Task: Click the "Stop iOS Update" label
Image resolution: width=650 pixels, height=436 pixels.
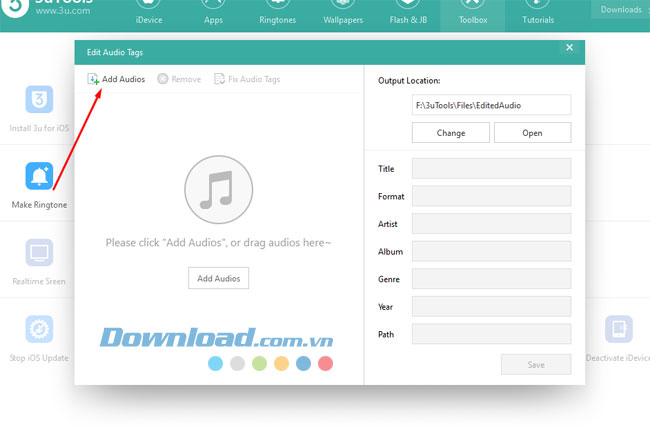Action: point(39,358)
